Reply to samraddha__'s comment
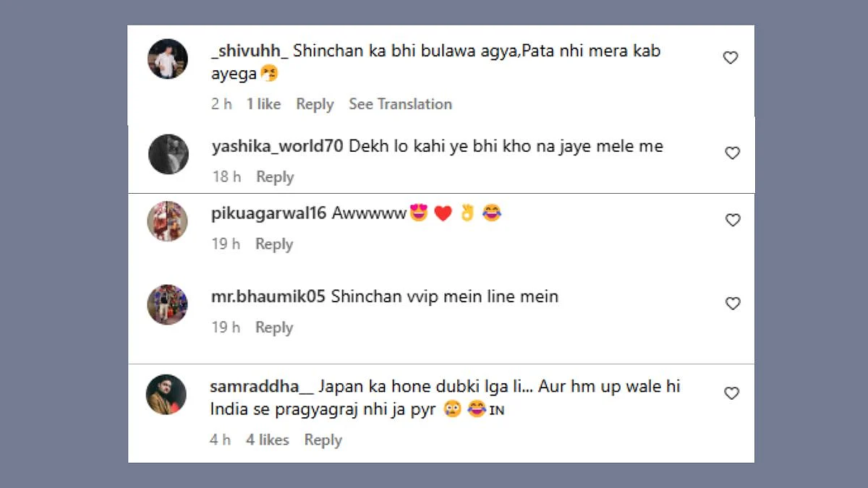The height and width of the screenshot is (488, 868). click(x=323, y=440)
